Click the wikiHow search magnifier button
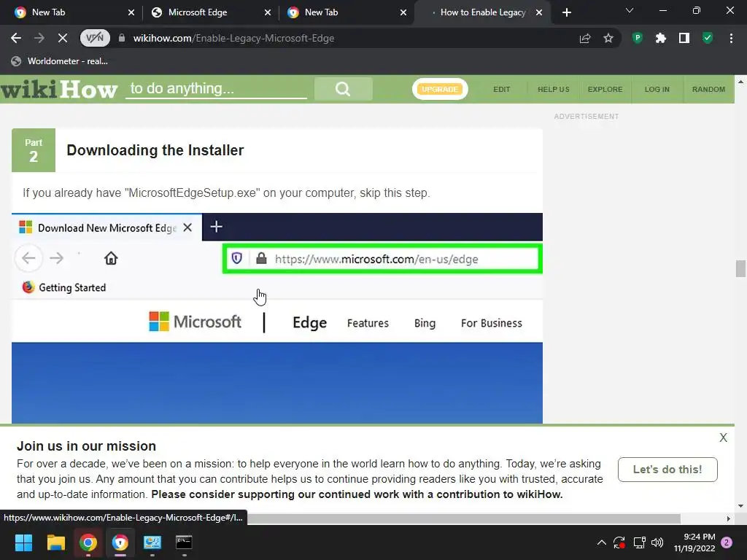747x560 pixels. point(343,88)
